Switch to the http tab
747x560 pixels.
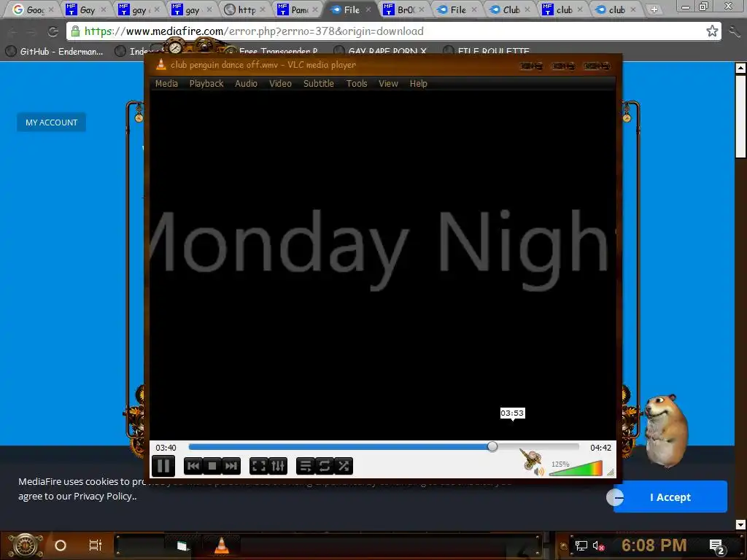point(244,9)
